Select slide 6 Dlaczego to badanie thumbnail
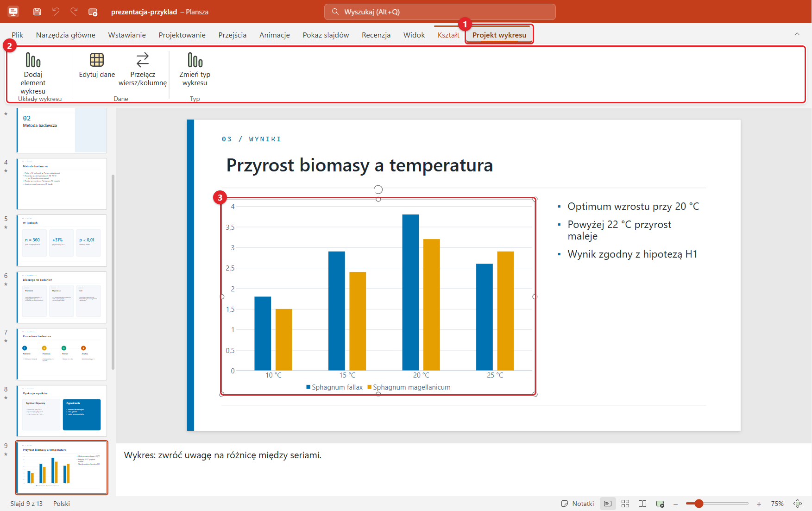Viewport: 812px width, 511px height. (x=62, y=297)
